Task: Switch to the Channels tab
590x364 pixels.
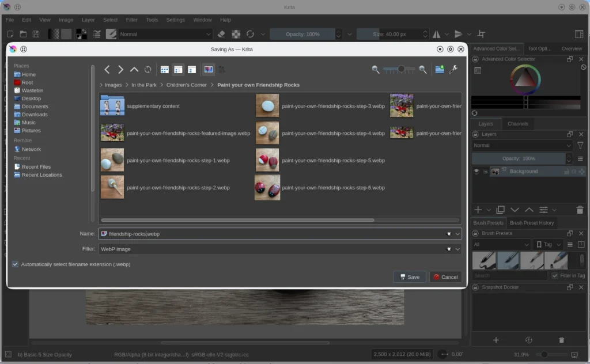Action: pos(518,124)
